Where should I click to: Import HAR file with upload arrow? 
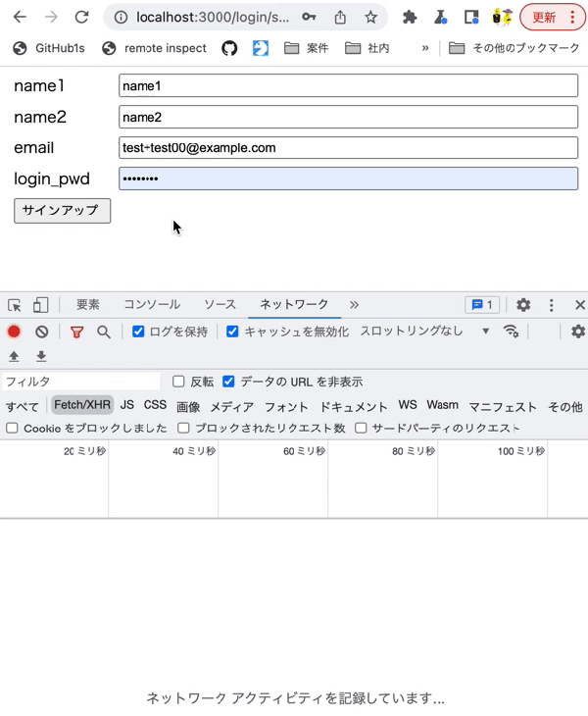14,356
